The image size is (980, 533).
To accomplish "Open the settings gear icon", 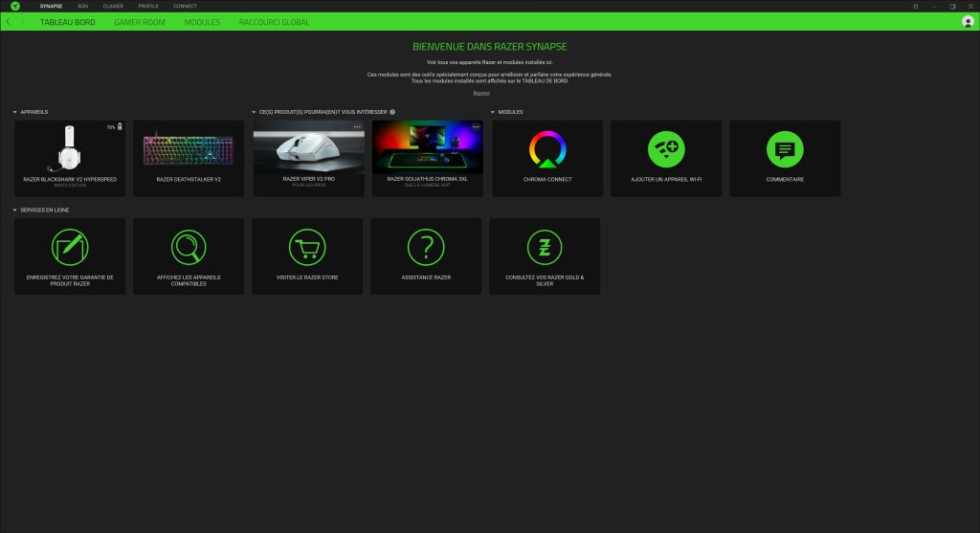I will pyautogui.click(x=916, y=7).
